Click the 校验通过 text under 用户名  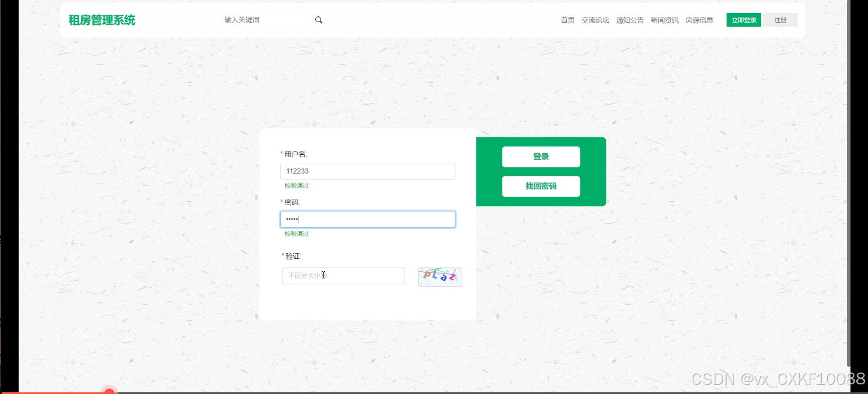pos(297,186)
